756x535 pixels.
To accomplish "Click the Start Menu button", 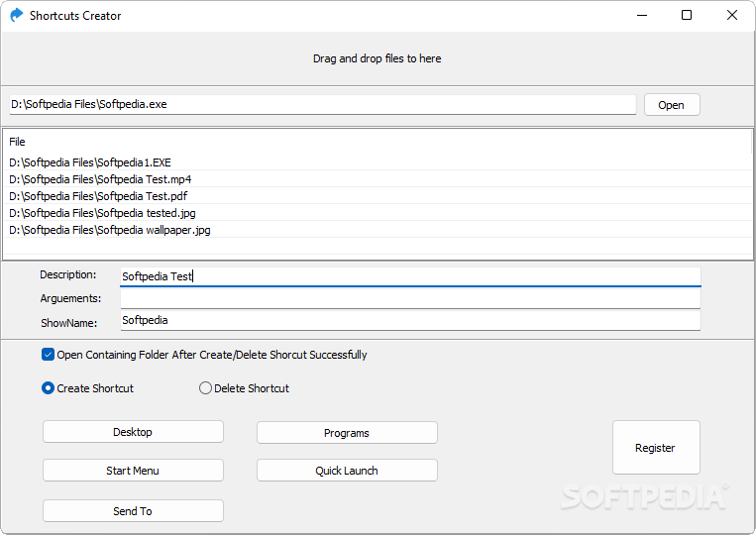I will 133,471.
